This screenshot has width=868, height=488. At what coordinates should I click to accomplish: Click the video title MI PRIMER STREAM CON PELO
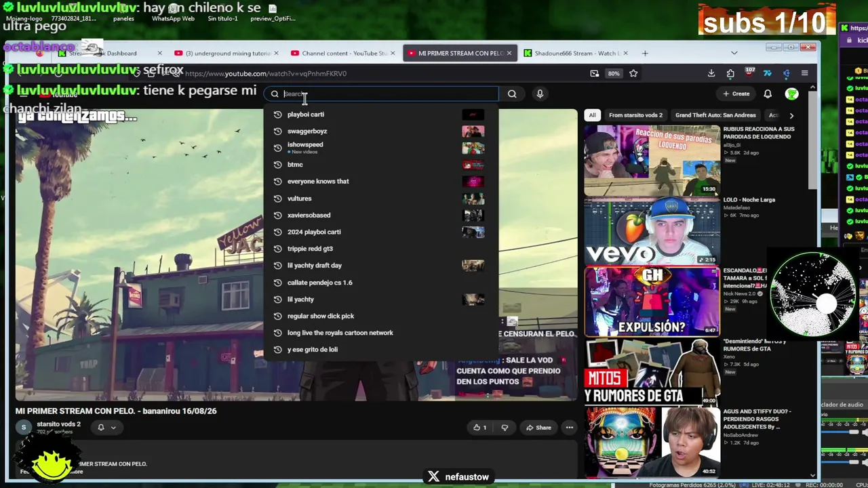(116, 411)
